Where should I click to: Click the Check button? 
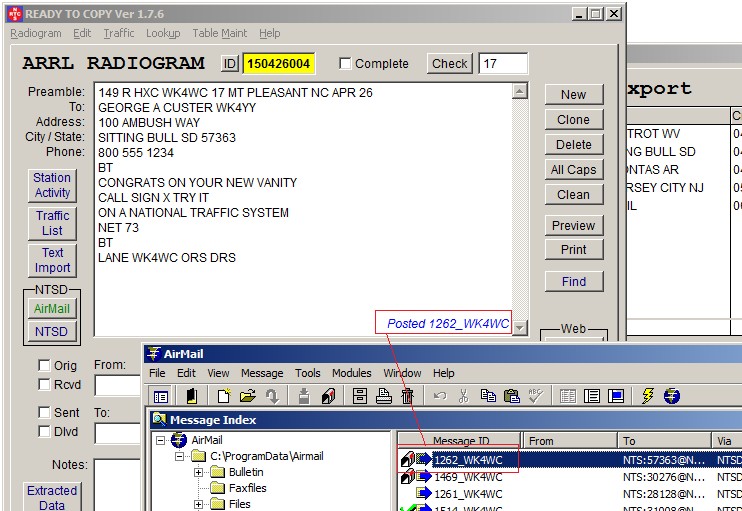(450, 63)
